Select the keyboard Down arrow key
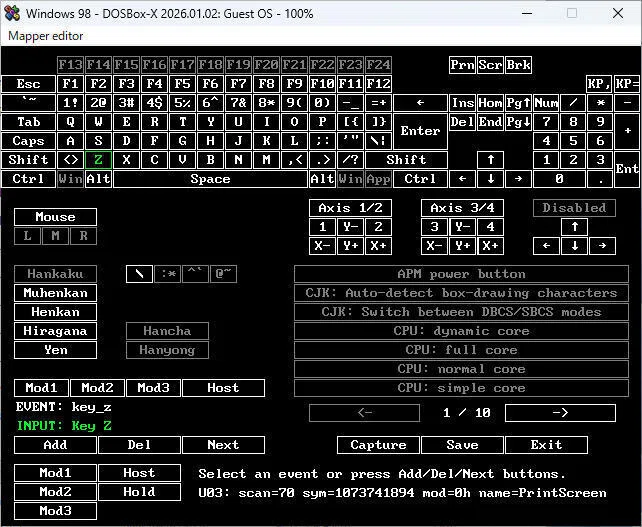 coord(491,179)
